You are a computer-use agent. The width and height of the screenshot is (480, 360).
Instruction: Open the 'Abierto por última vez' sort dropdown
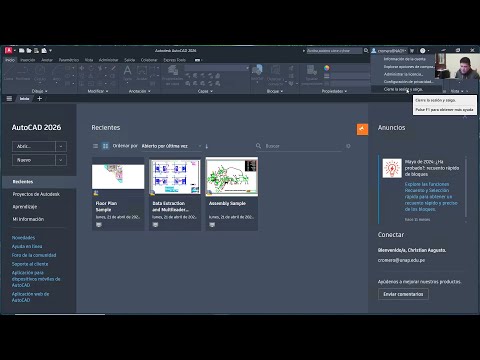171,146
